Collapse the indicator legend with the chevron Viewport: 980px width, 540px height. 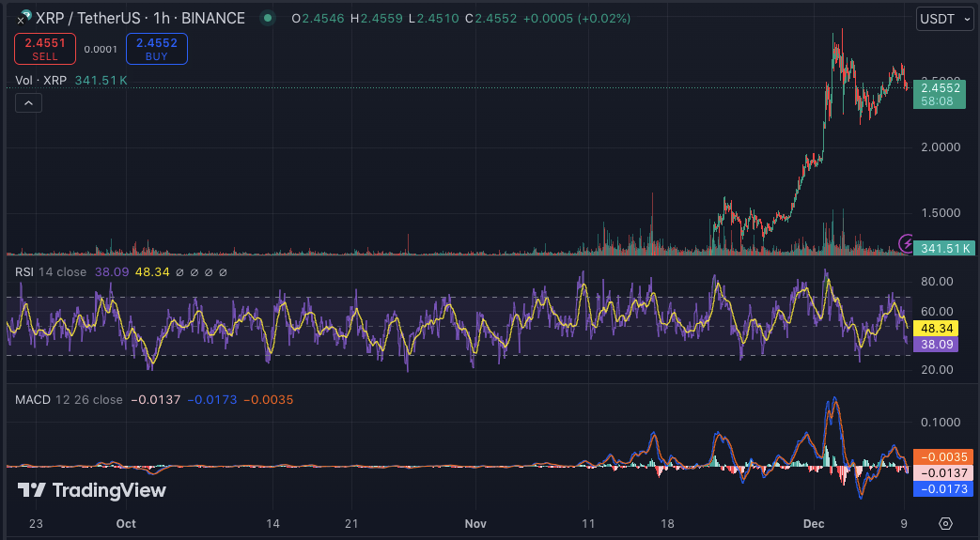[28, 103]
